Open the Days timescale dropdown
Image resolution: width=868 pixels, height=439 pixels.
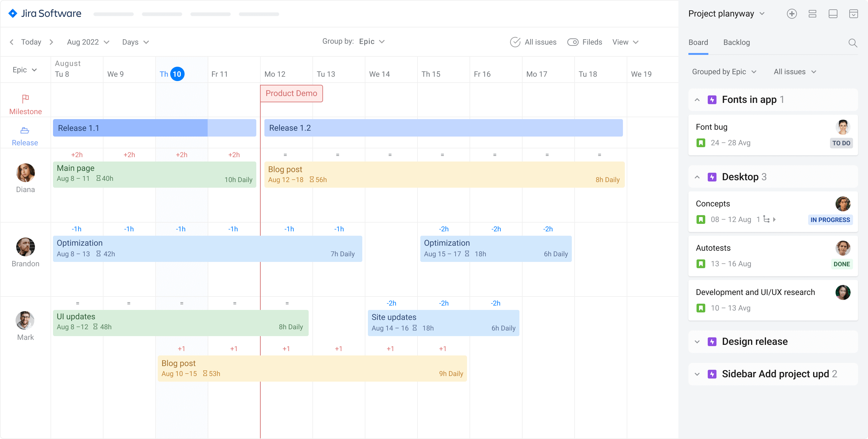(135, 42)
